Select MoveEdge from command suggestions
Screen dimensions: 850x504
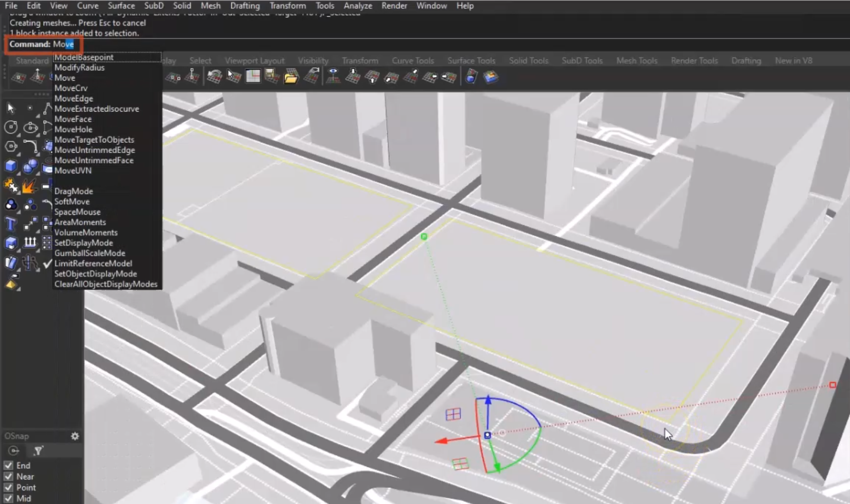click(73, 98)
